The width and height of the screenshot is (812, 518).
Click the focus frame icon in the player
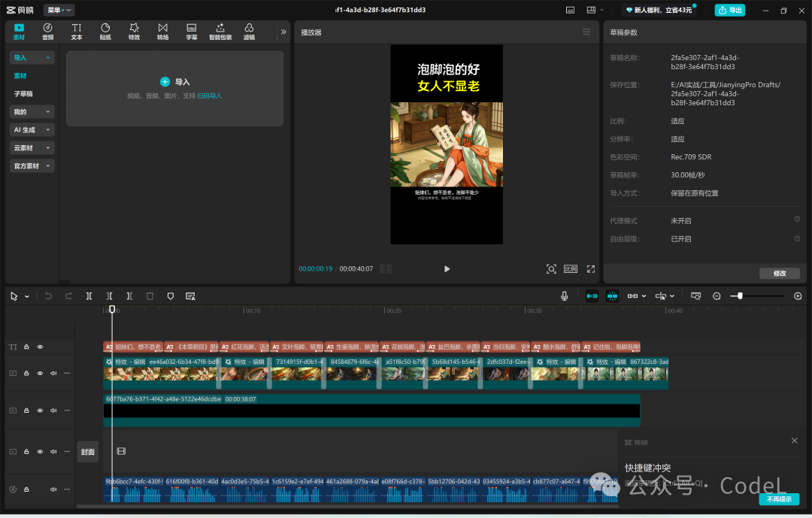pos(552,269)
